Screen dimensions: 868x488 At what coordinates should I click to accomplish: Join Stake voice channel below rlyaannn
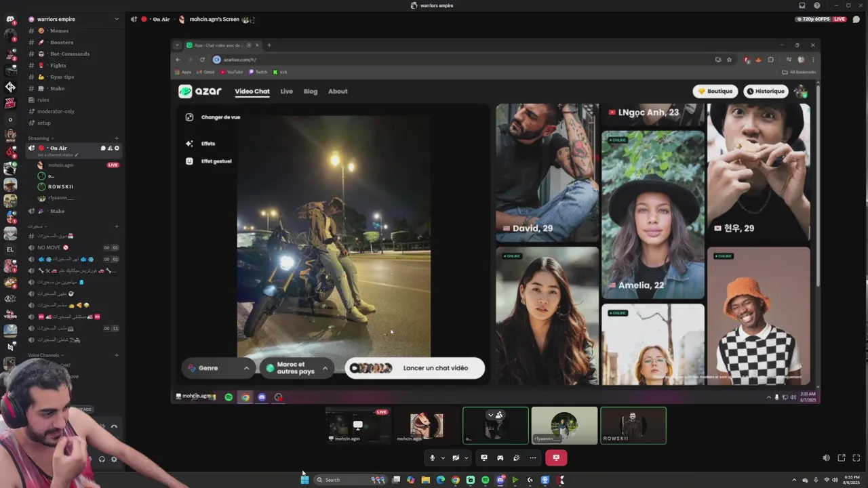(x=73, y=211)
